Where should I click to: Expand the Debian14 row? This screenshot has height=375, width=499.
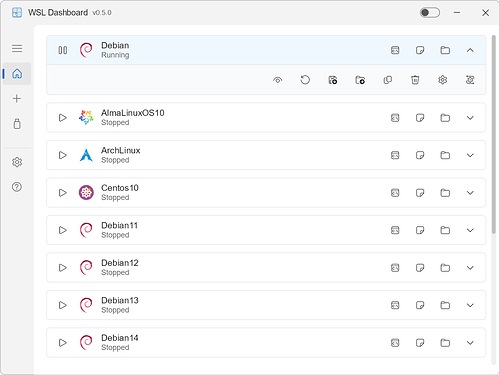470,343
